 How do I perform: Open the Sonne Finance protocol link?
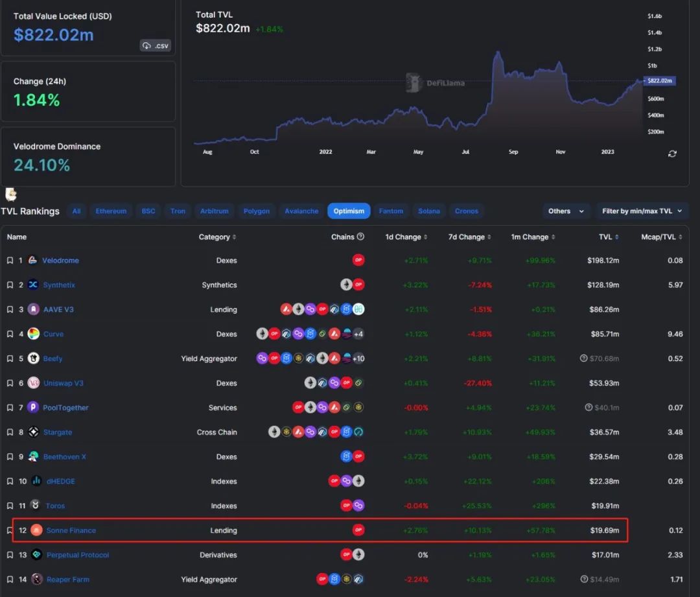pos(71,530)
